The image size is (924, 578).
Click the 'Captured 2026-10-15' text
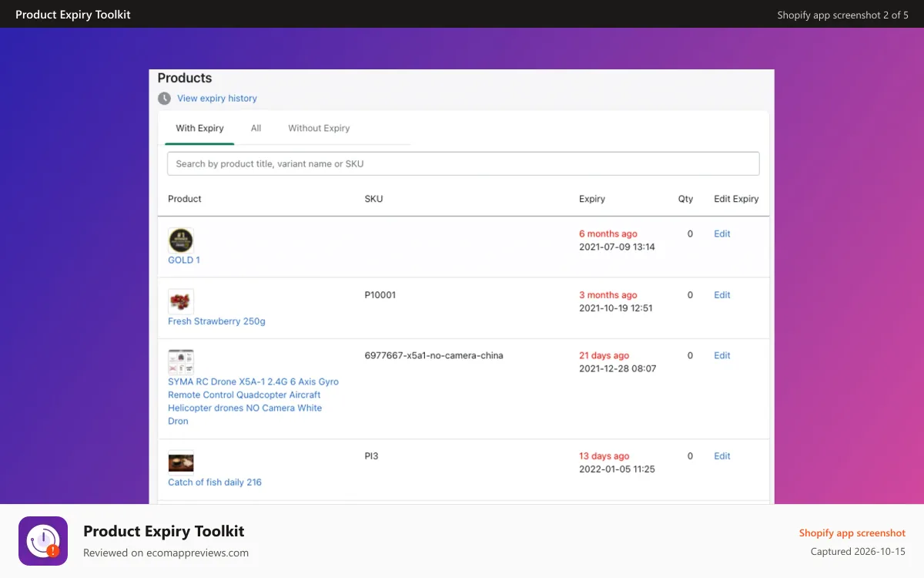[858, 552]
